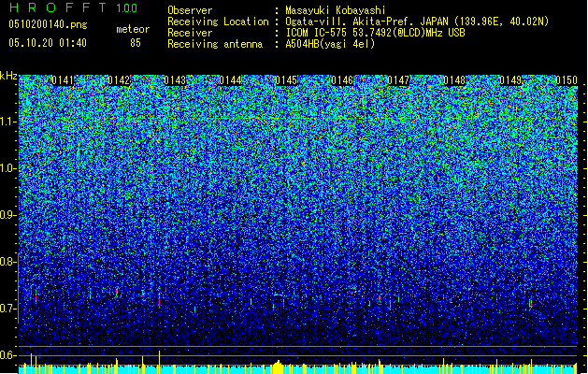Click the Receiving Location label
The height and width of the screenshot is (374, 588).
click(x=218, y=22)
